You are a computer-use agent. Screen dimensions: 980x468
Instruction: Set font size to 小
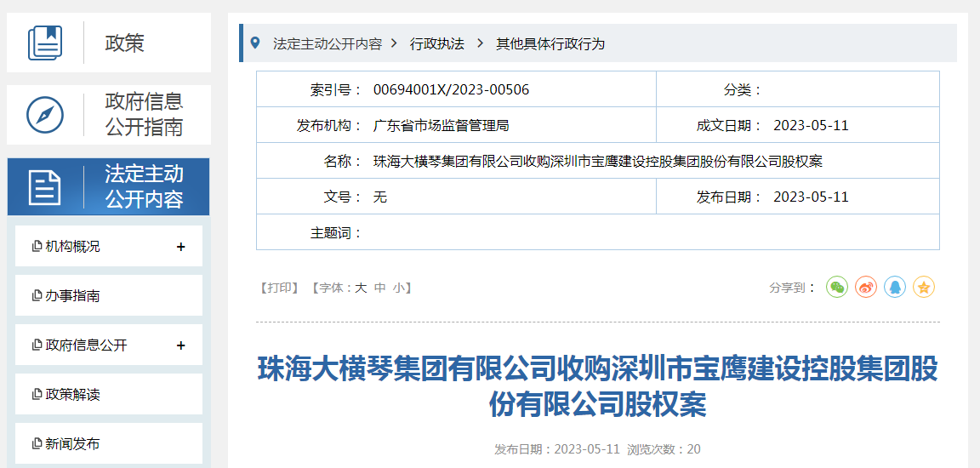coord(398,288)
